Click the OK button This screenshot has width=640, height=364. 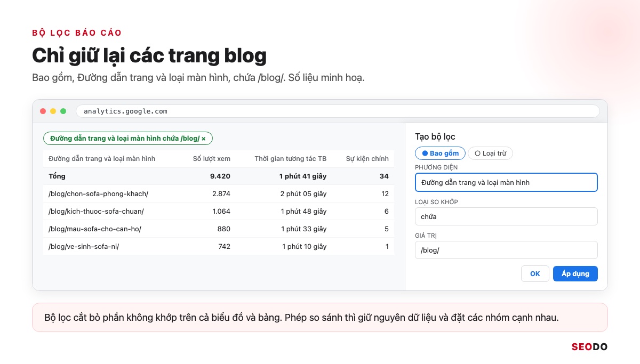(535, 273)
